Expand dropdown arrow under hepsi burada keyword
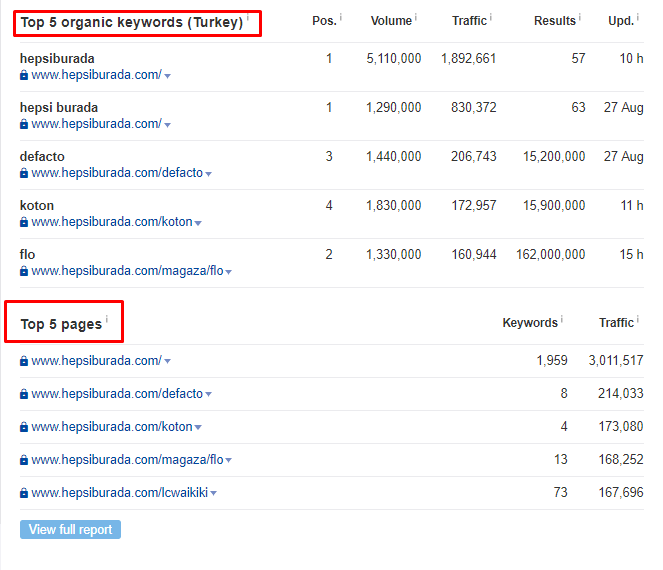Screen dimensions: 663x570 [167, 125]
